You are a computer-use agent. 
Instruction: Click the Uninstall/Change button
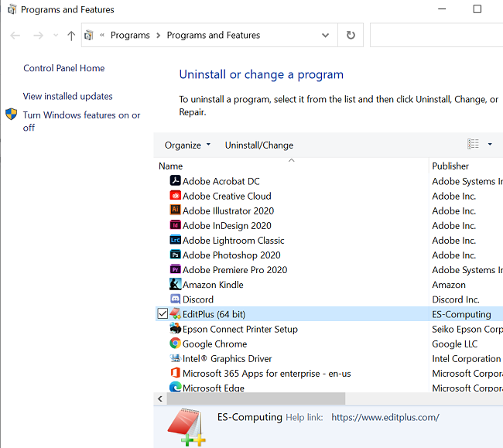click(259, 145)
